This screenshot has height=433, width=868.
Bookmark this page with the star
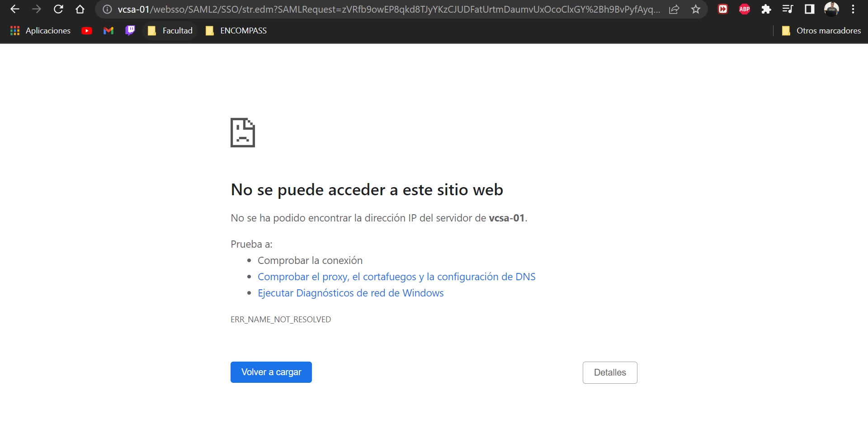(x=696, y=9)
